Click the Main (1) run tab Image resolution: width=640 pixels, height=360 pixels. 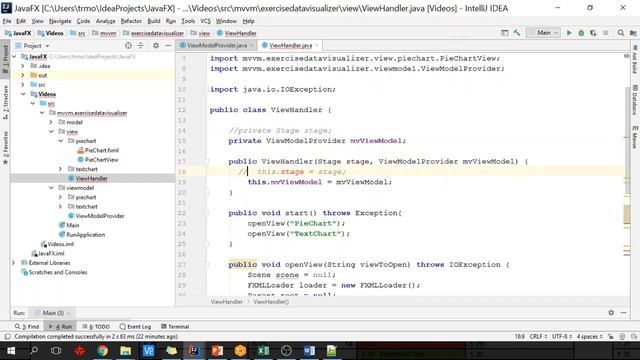tap(53, 313)
